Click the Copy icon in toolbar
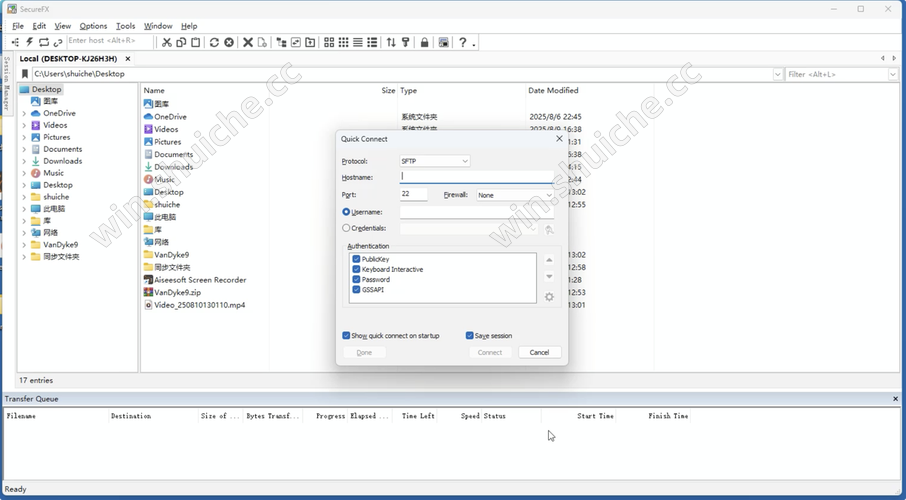 [181, 42]
